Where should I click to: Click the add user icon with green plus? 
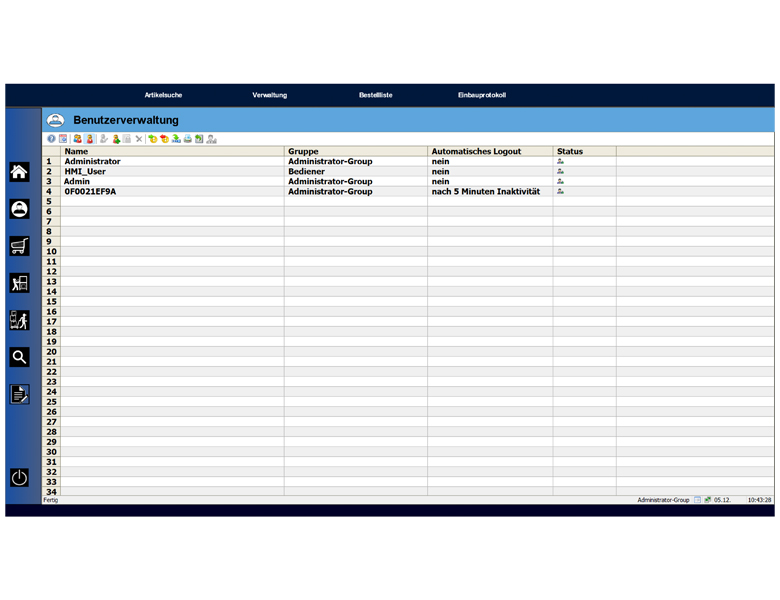[116, 139]
